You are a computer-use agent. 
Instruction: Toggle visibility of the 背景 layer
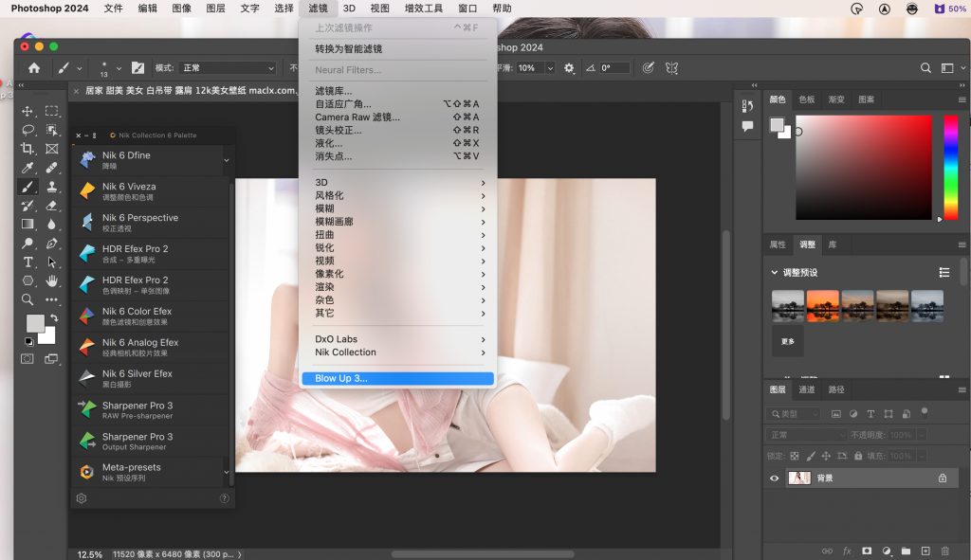point(773,478)
